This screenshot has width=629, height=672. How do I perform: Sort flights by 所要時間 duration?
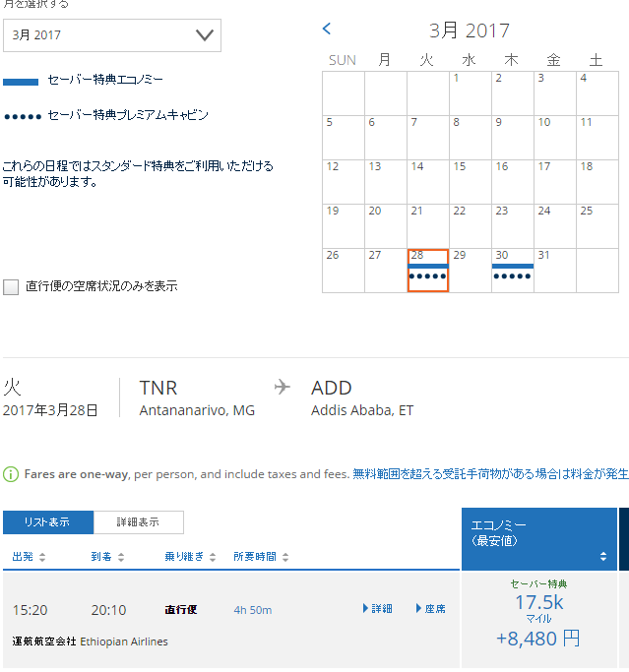(261, 557)
